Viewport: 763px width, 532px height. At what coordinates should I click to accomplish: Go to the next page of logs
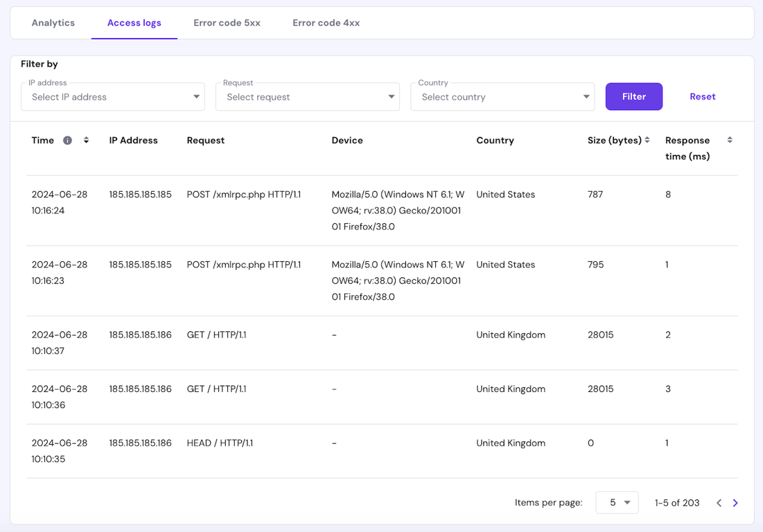point(735,503)
